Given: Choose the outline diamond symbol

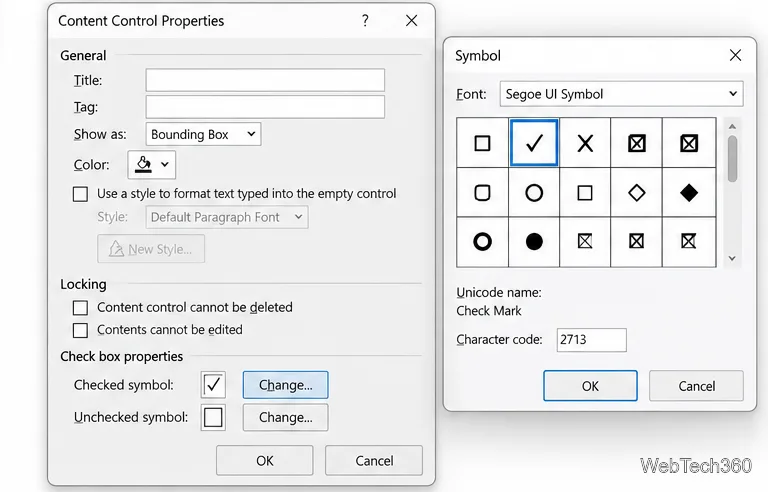Looking at the screenshot, I should click(x=636, y=193).
